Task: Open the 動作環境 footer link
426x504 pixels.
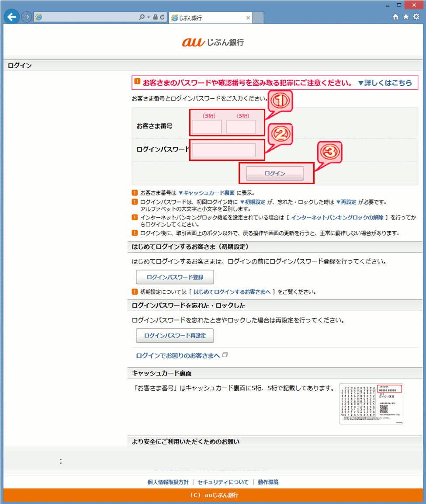Action: click(x=268, y=482)
